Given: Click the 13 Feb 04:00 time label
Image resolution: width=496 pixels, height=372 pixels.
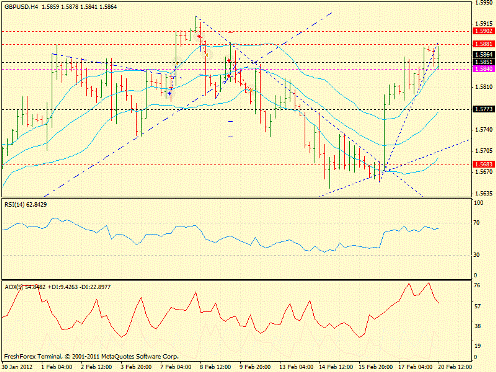Looking at the screenshot, I should 296,367.
